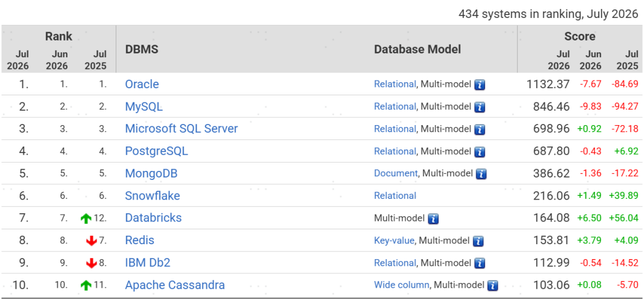Click the +6.50 monthly change value
The image size is (644, 299).
pyautogui.click(x=589, y=218)
